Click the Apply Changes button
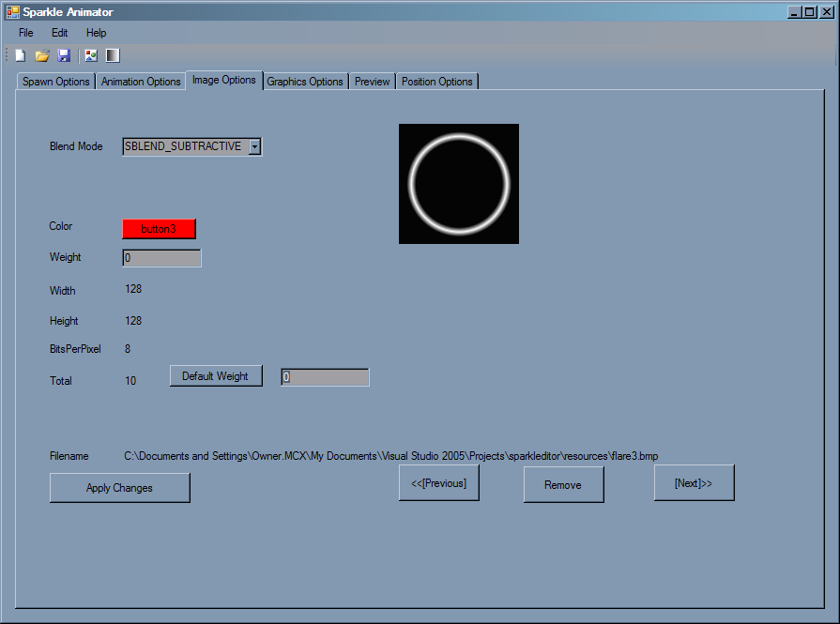 (119, 487)
